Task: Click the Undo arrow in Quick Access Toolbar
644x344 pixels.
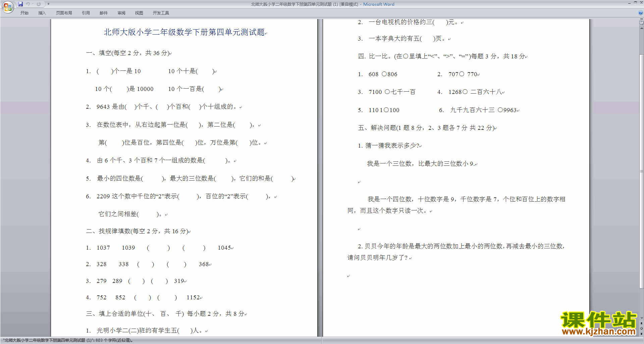Action: coord(28,4)
